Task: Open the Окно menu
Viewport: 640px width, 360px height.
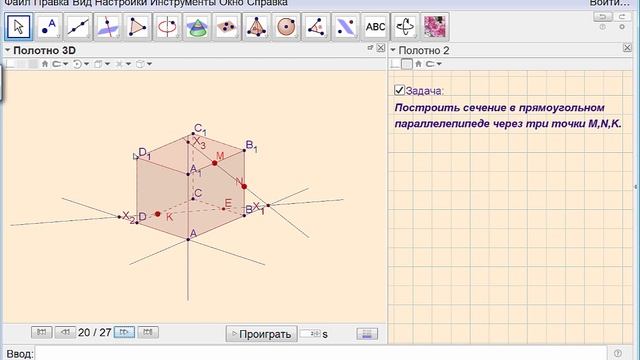Action: pos(232,3)
